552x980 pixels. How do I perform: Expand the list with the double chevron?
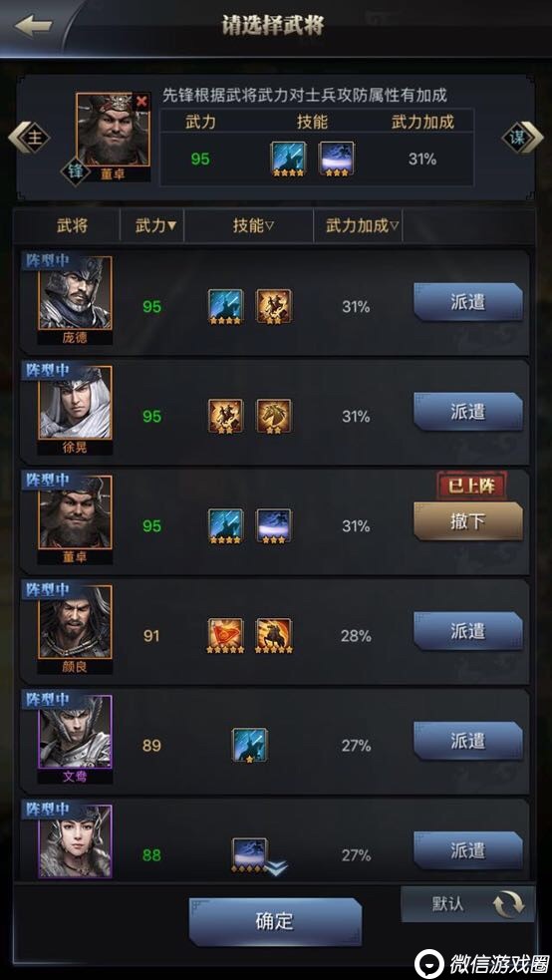click(x=276, y=868)
